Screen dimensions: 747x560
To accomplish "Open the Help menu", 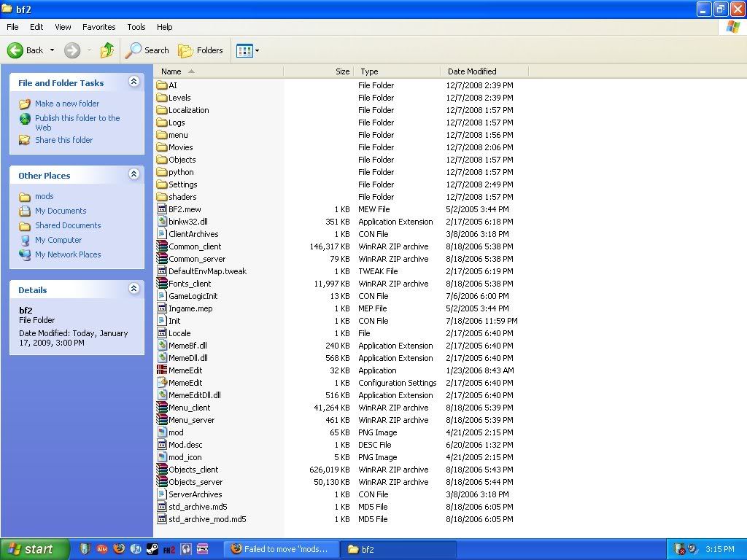I will tap(164, 27).
